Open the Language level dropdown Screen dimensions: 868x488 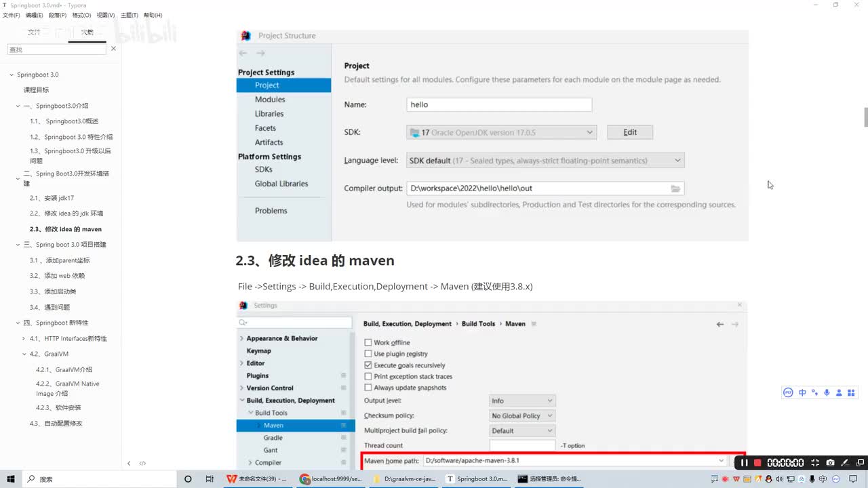pos(545,161)
